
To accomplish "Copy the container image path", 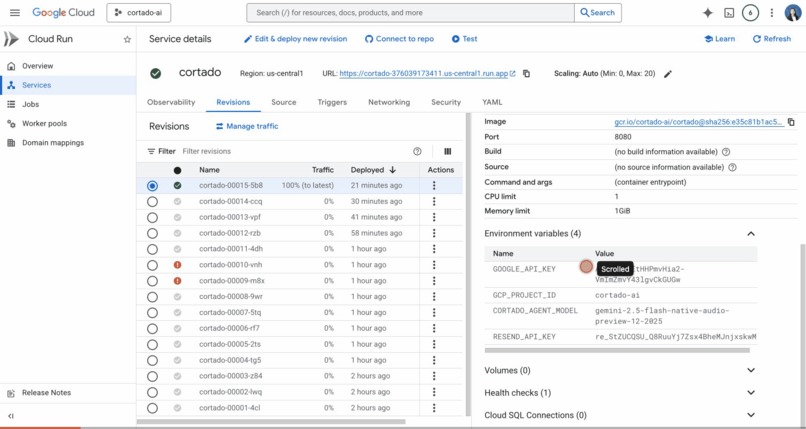I will click(791, 122).
